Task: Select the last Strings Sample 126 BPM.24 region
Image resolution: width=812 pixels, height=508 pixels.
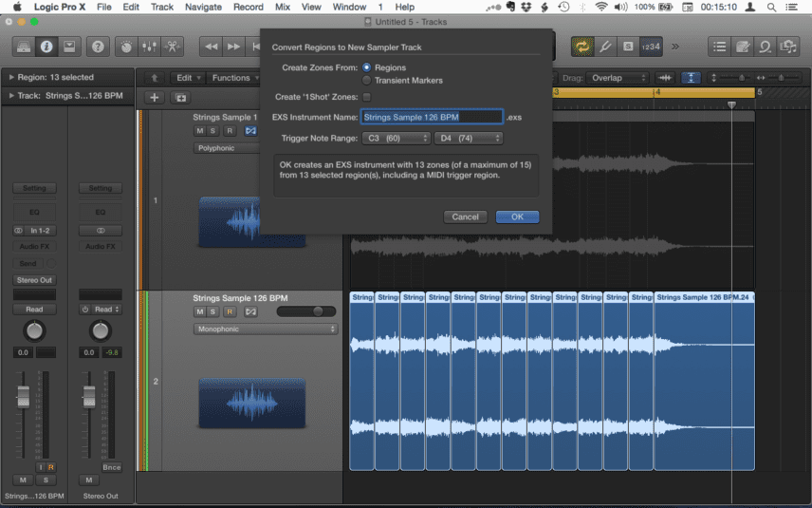Action: 704,381
